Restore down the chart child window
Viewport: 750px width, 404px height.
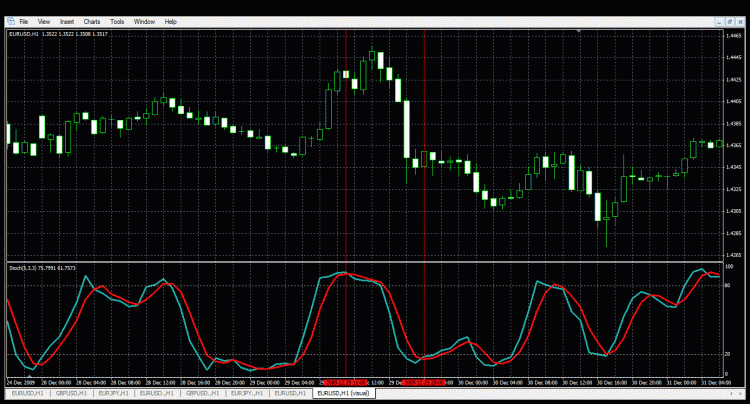pos(730,22)
